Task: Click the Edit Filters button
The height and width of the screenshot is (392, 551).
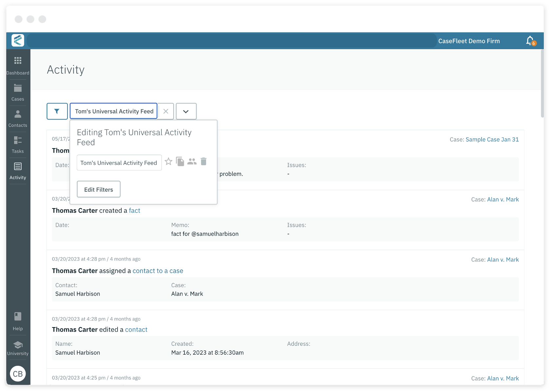Action: pyautogui.click(x=98, y=189)
